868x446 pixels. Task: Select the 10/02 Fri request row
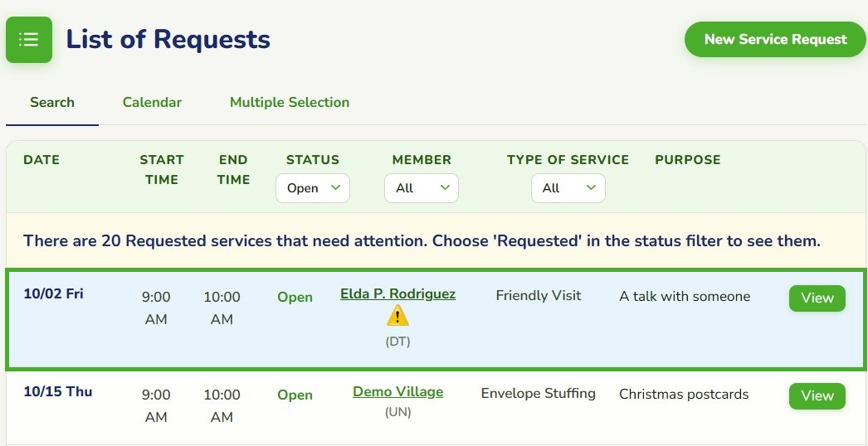point(436,319)
